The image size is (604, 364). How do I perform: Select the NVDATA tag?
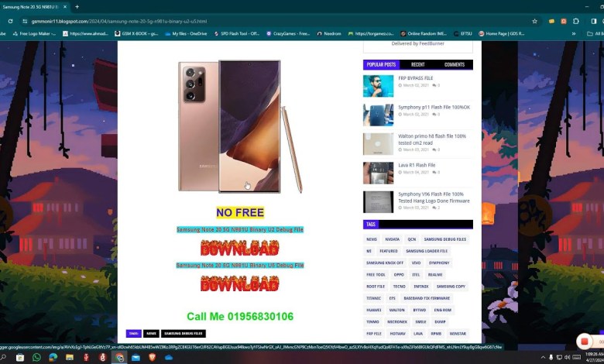pos(392,239)
